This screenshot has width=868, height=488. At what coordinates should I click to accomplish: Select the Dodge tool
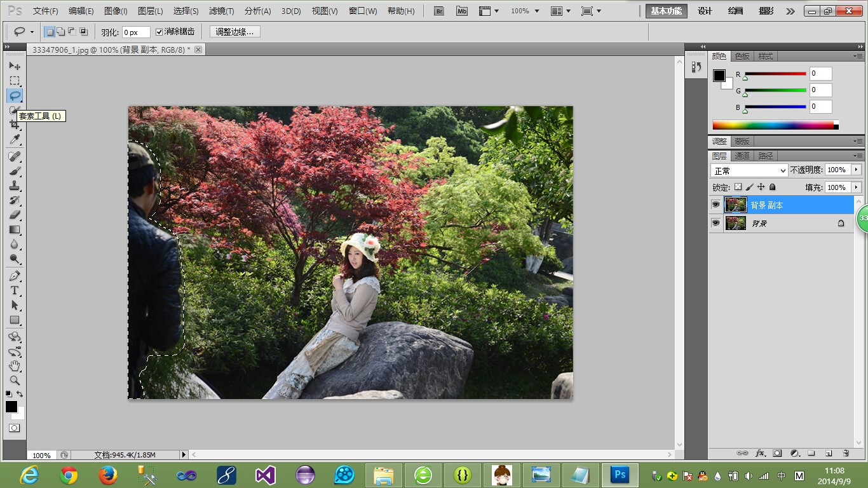click(x=15, y=259)
